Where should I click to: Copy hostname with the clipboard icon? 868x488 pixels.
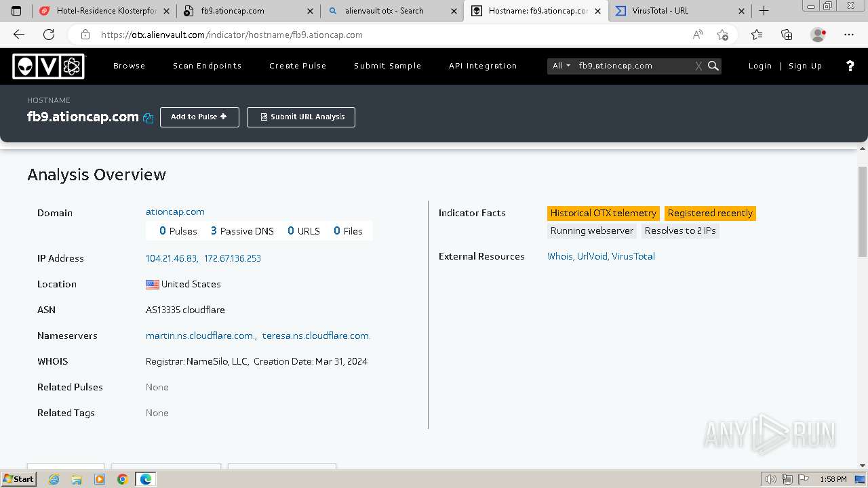click(x=149, y=118)
